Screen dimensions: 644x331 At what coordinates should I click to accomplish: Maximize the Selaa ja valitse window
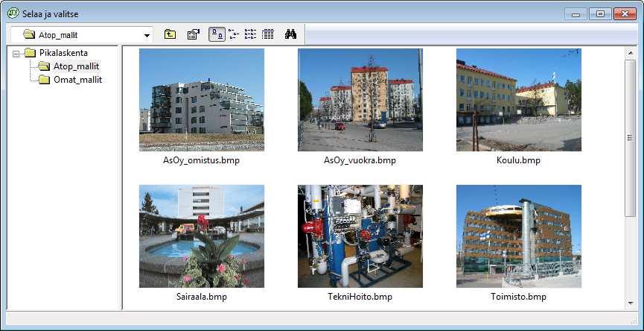click(x=600, y=13)
